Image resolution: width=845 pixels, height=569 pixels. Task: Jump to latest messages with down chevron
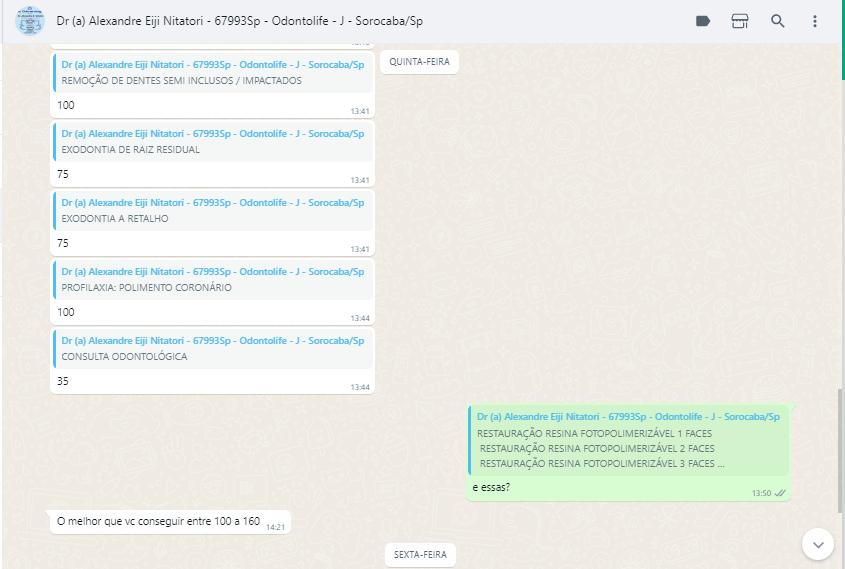[x=818, y=544]
